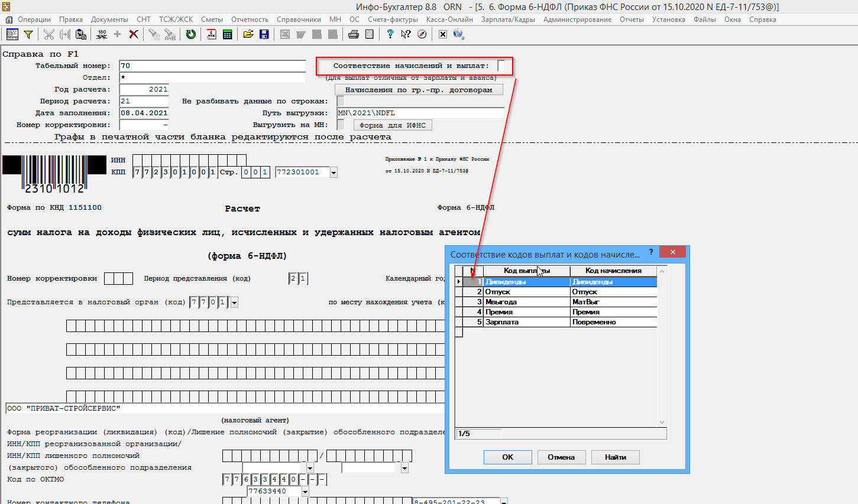Screen dimensions: 858x504
Task: Open the Касса-Онлайн menu
Action: [449, 19]
